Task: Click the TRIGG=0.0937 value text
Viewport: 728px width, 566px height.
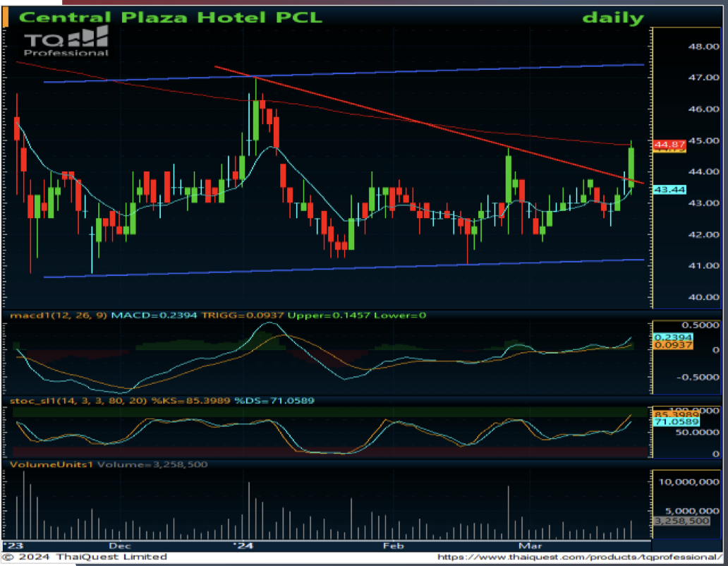Action: tap(243, 315)
